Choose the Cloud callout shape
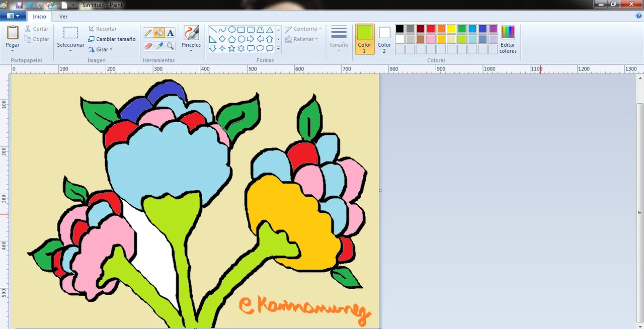 (270, 48)
